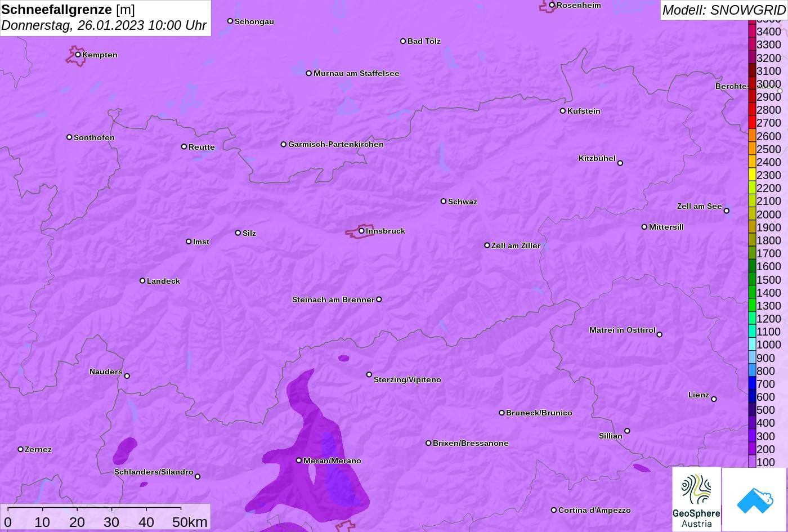
Task: Select the Cortina d'Ampezzo marker dot
Action: [x=554, y=510]
